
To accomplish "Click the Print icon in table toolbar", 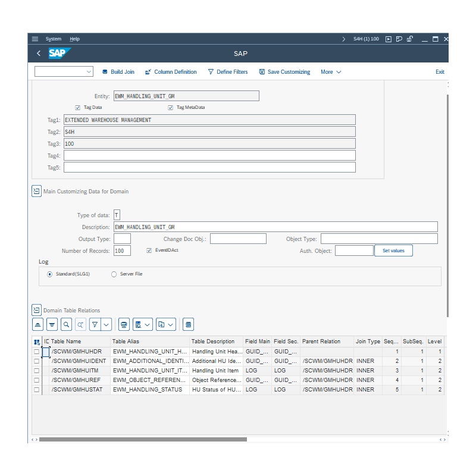I will pyautogui.click(x=124, y=324).
